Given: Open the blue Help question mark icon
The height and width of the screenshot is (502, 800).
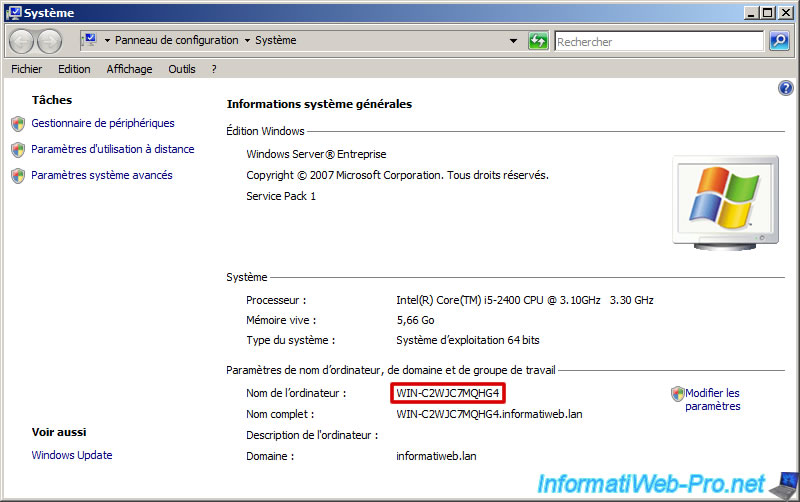Looking at the screenshot, I should point(786,88).
